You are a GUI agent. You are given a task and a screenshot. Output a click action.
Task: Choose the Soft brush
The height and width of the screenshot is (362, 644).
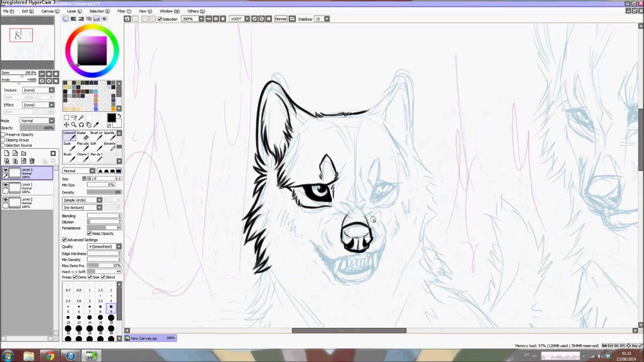pyautogui.click(x=96, y=146)
